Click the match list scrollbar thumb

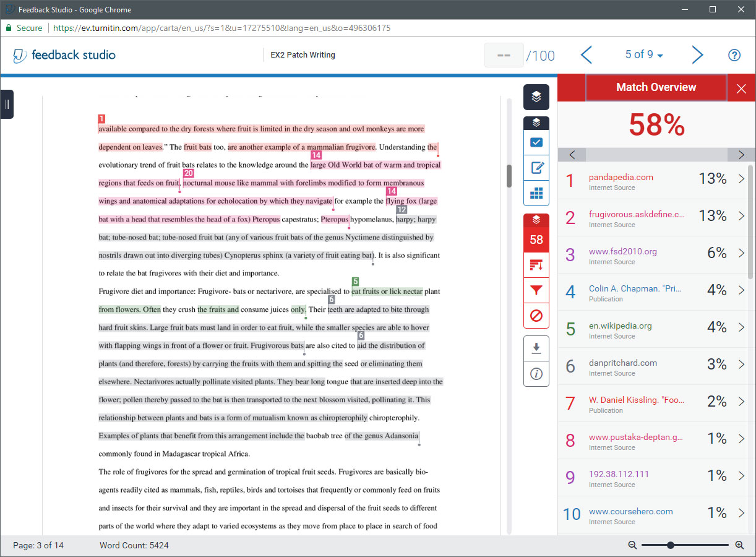(751, 221)
